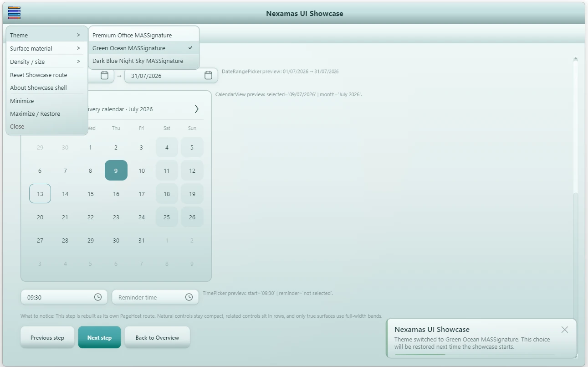588x367 pixels.
Task: Choose Close in the shell menu
Action: click(x=46, y=126)
